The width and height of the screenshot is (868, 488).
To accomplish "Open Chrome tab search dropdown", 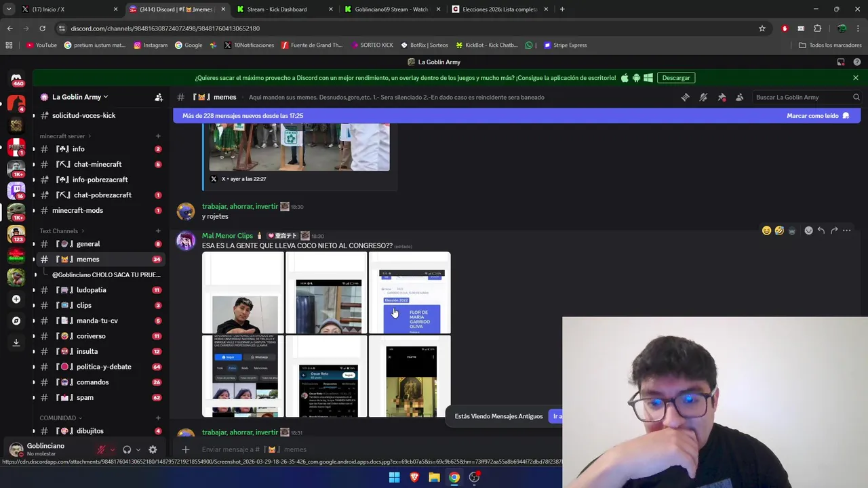I will (x=9, y=9).
